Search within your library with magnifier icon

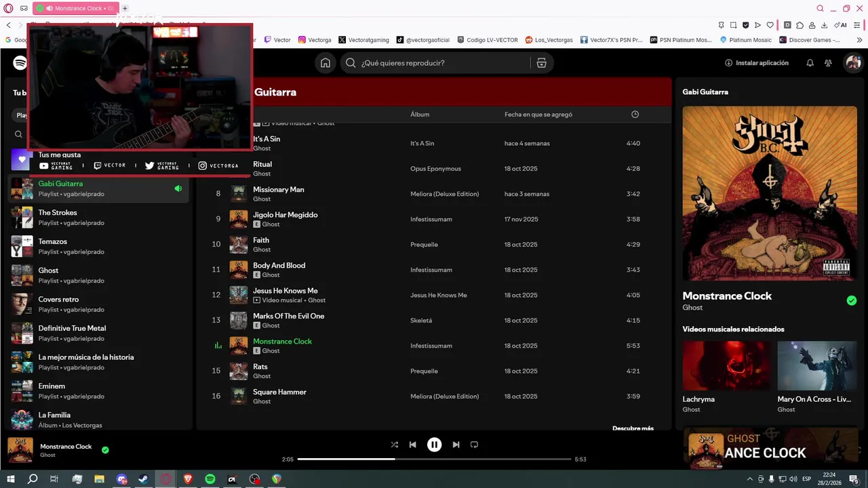click(18, 134)
